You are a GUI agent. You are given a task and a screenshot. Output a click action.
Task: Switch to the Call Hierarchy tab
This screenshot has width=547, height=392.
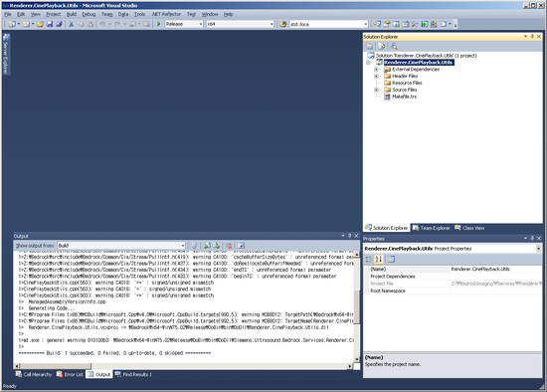pyautogui.click(x=34, y=374)
